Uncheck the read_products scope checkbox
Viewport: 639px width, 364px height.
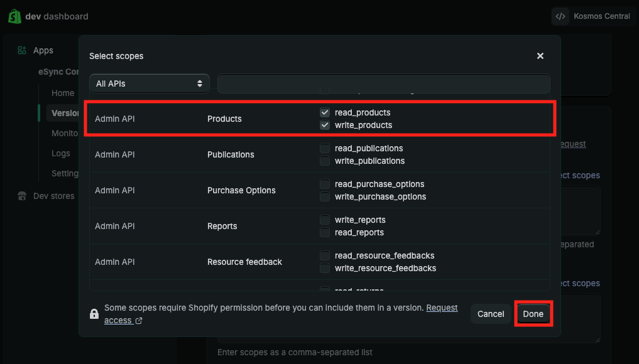point(325,112)
